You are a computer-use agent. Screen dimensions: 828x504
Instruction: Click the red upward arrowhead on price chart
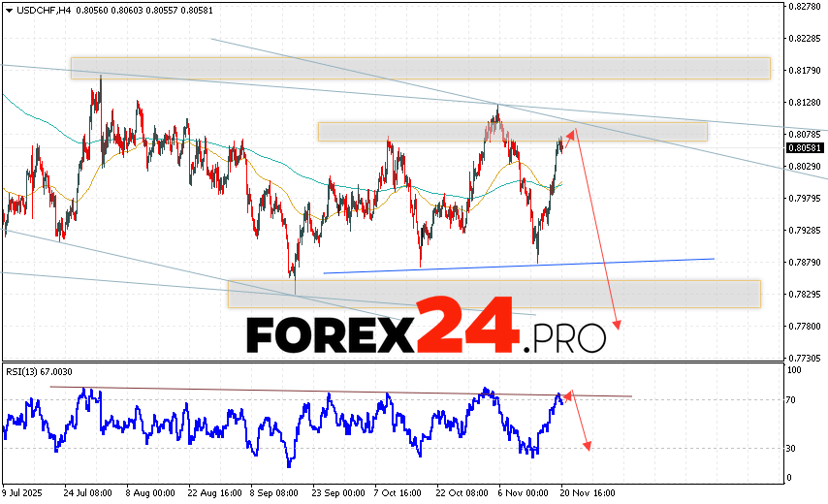click(x=571, y=133)
